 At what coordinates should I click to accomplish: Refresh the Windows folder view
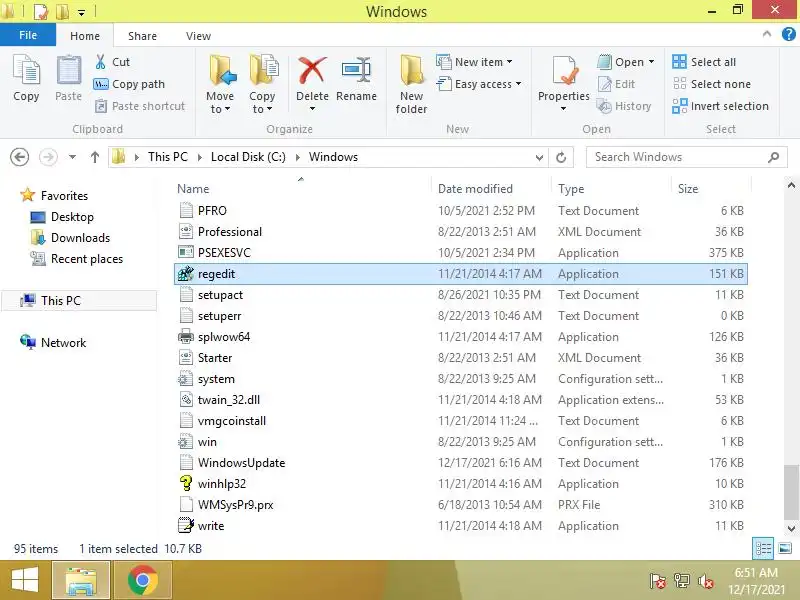click(561, 157)
